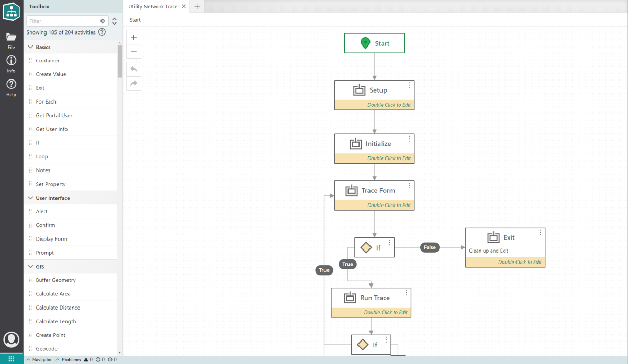Click the Filter activities input field
Image resolution: width=628 pixels, height=364 pixels.
click(63, 21)
